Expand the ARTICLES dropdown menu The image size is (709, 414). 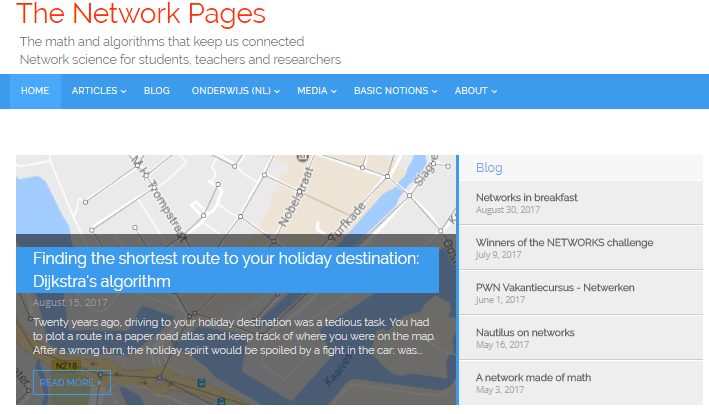click(x=99, y=91)
